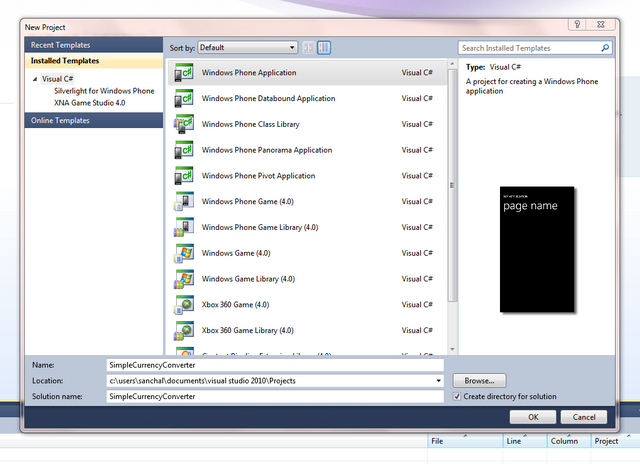Click the Windows Game (4.0) icon
This screenshot has height=464, width=640.
click(x=184, y=253)
